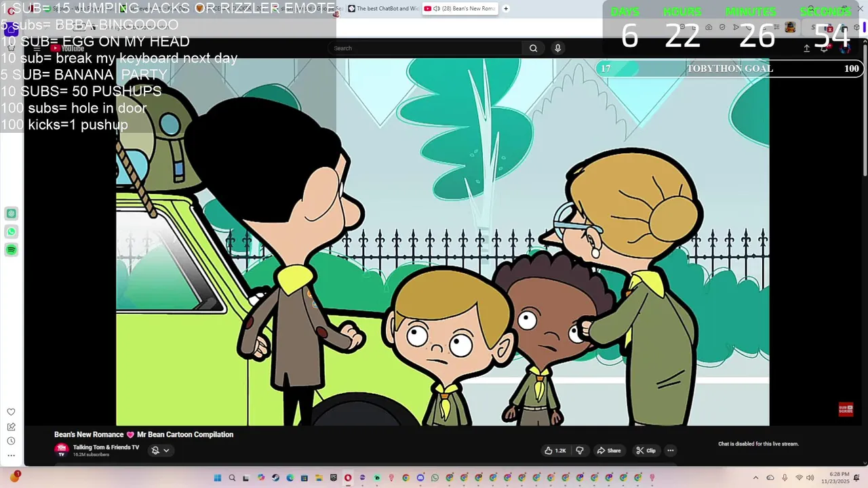Open more actions three-dot menu under video
The width and height of the screenshot is (868, 488).
(671, 451)
